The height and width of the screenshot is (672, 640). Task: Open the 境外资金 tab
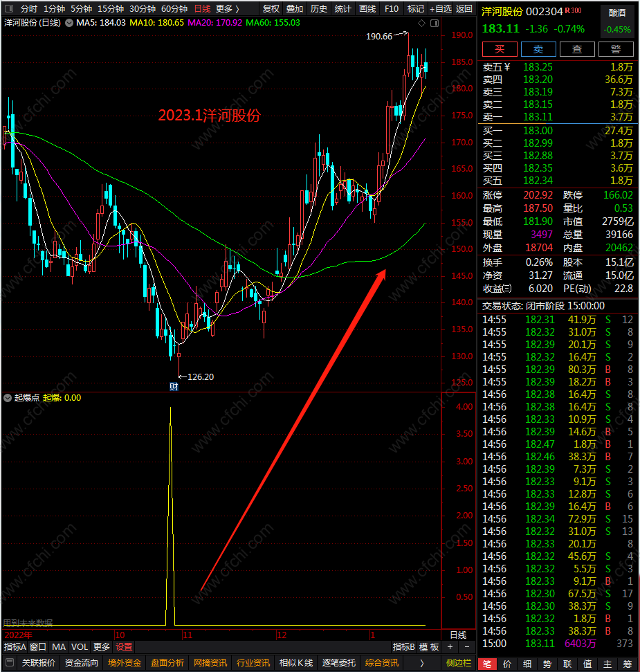pos(125,662)
